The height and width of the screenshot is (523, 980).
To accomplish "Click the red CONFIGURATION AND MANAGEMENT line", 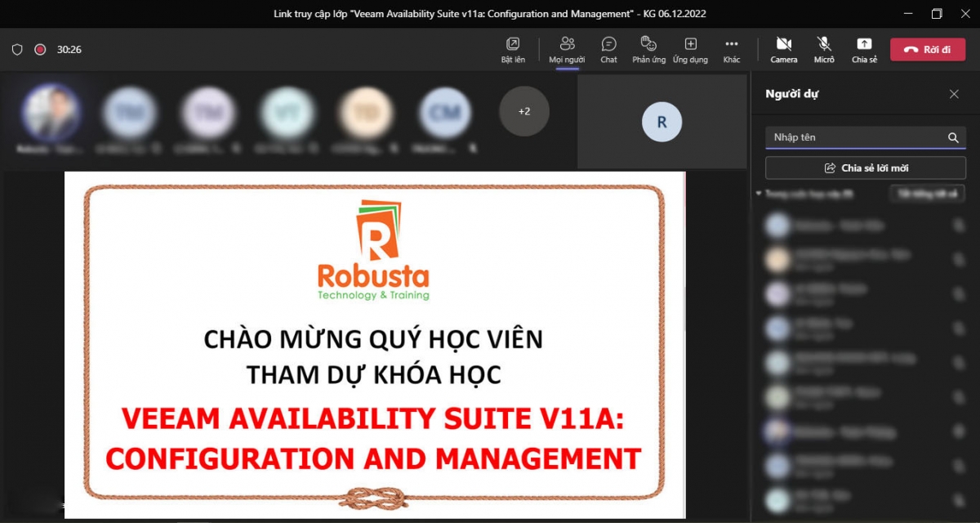I will pos(373,458).
